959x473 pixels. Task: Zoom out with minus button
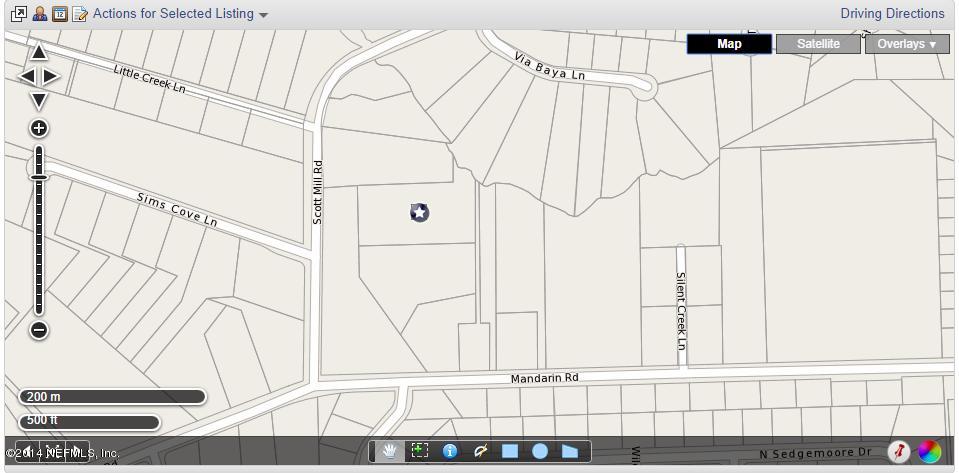coord(39,330)
